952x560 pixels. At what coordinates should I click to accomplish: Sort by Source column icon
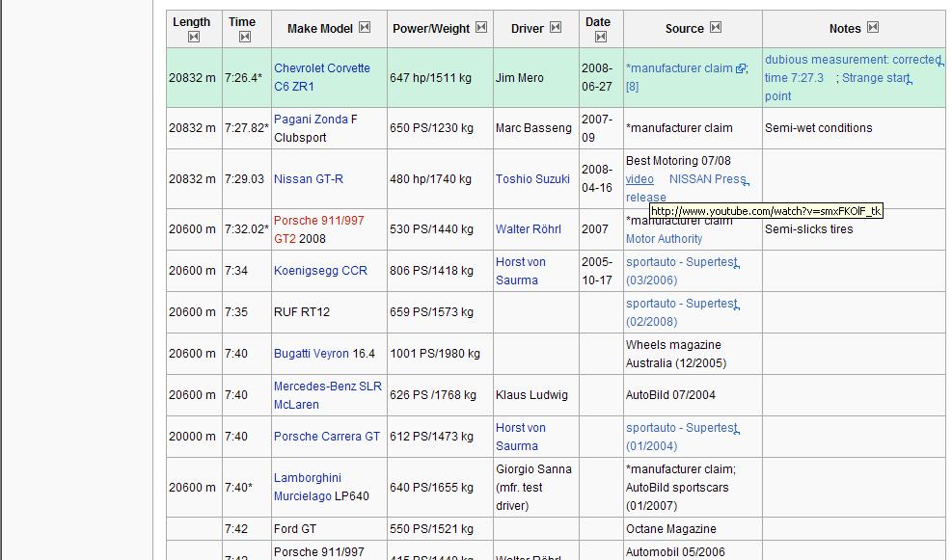(x=716, y=27)
